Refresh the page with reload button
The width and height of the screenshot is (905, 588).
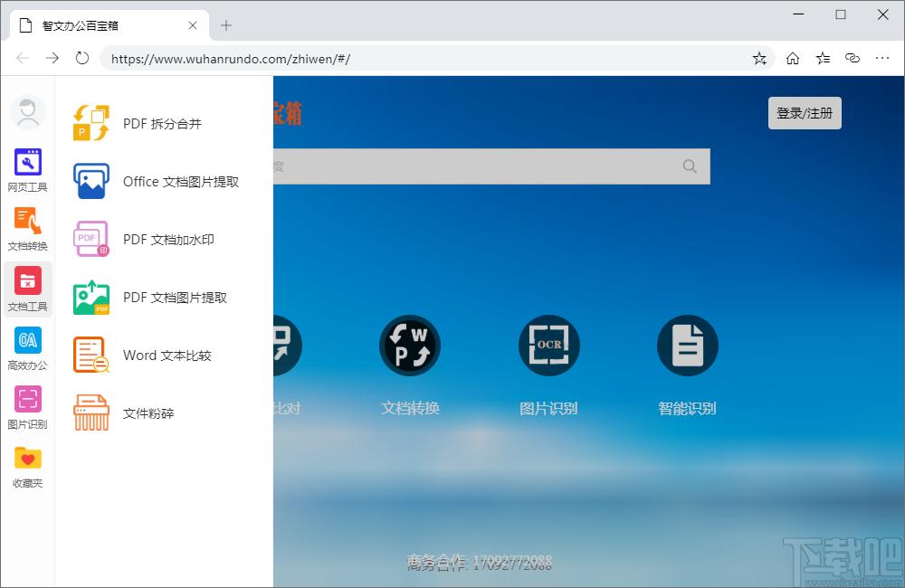pyautogui.click(x=82, y=58)
